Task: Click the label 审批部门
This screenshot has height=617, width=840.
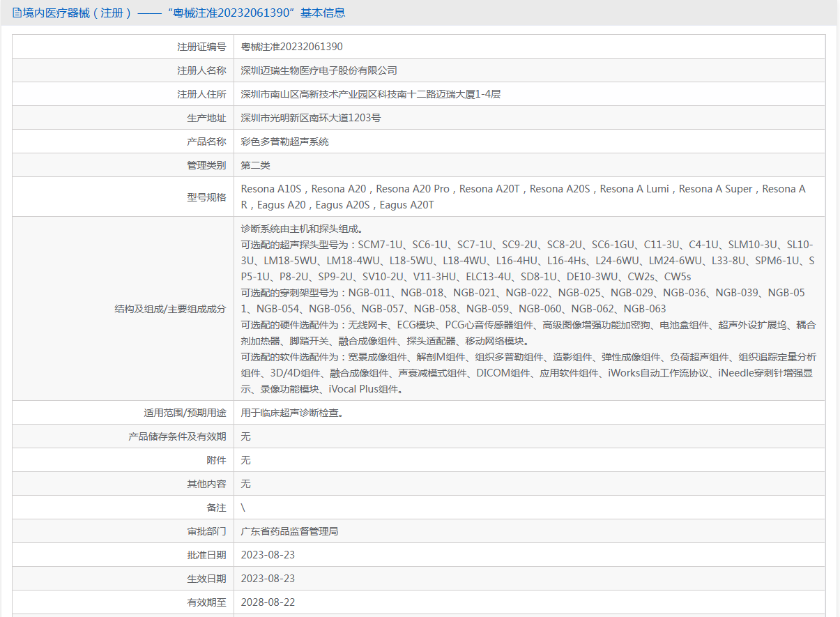Action: (207, 531)
